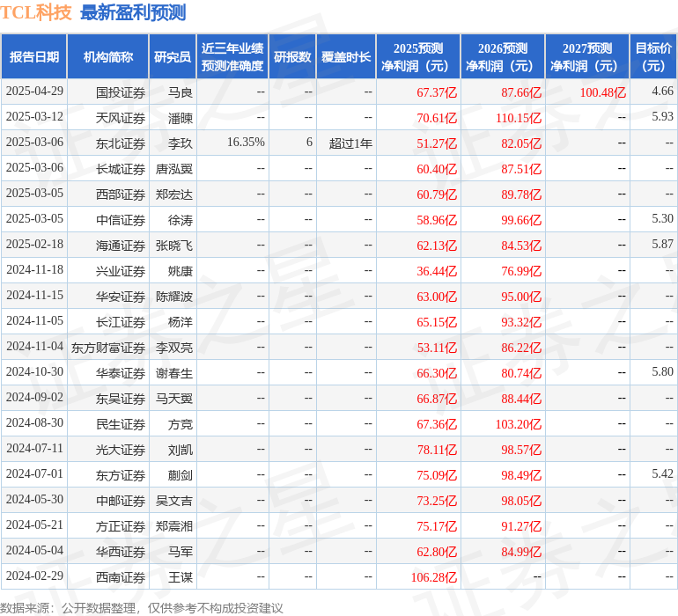Click the 最新盈利预测 heading
678x616 pixels.
coord(133,12)
